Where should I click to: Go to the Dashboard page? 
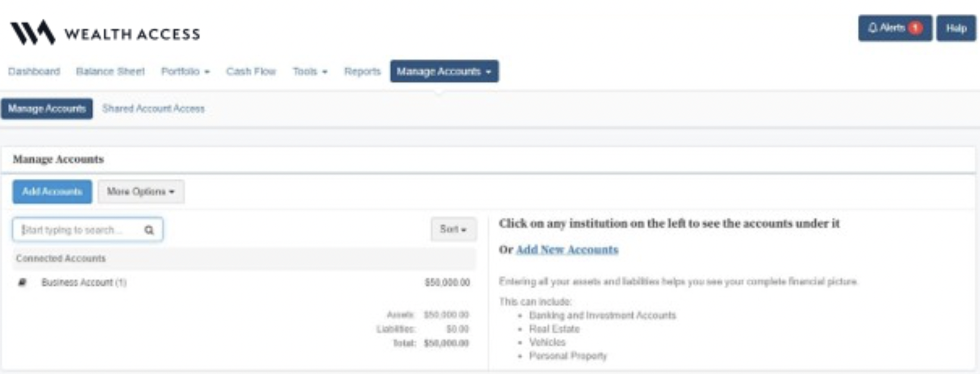click(34, 71)
